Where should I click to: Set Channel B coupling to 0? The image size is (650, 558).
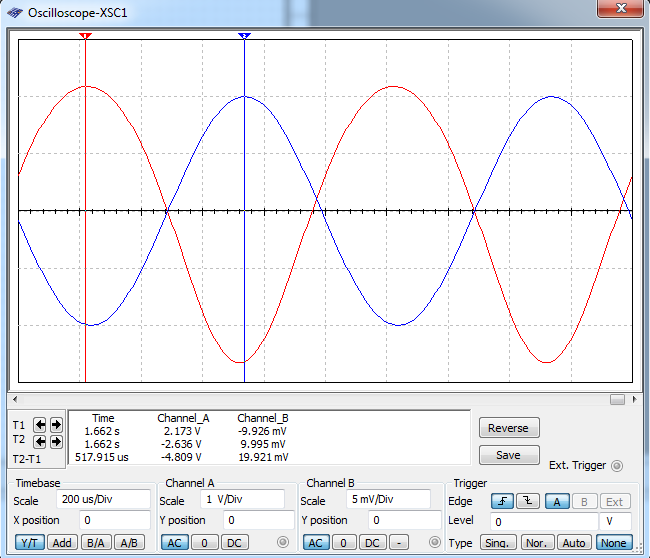[x=343, y=543]
